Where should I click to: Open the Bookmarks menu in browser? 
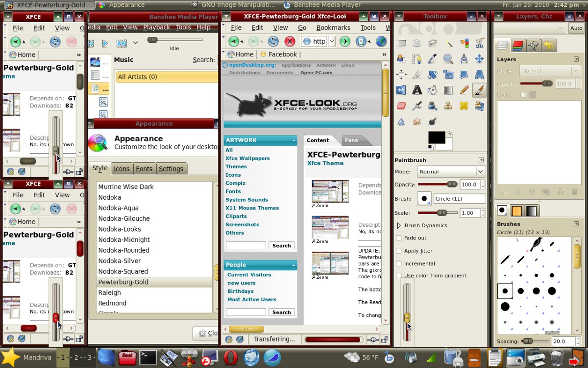(x=333, y=27)
